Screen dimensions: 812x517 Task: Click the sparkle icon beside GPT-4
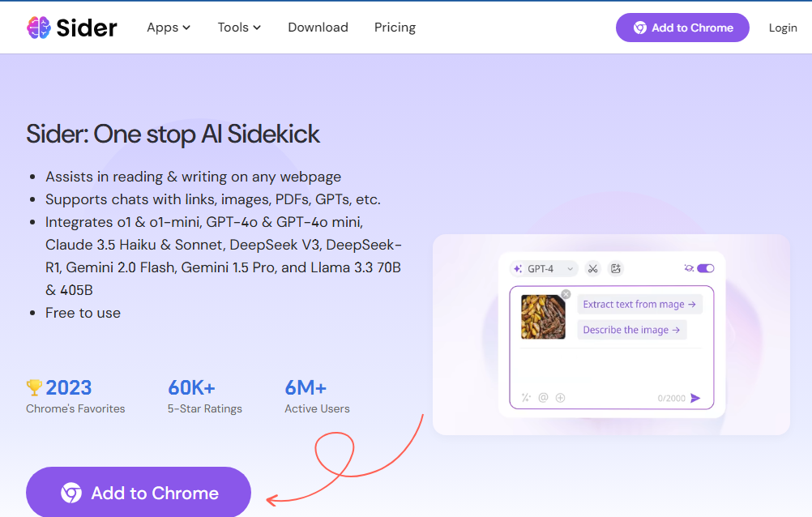517,268
